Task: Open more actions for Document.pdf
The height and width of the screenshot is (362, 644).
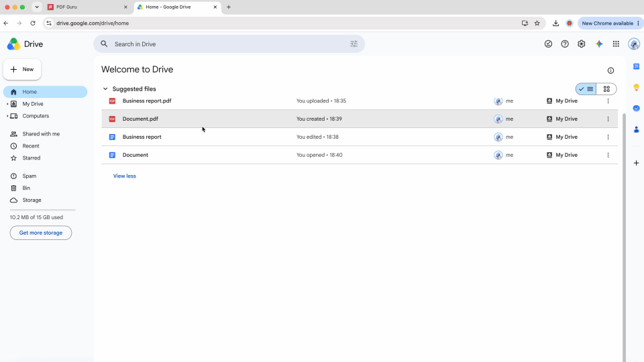Action: click(x=608, y=119)
